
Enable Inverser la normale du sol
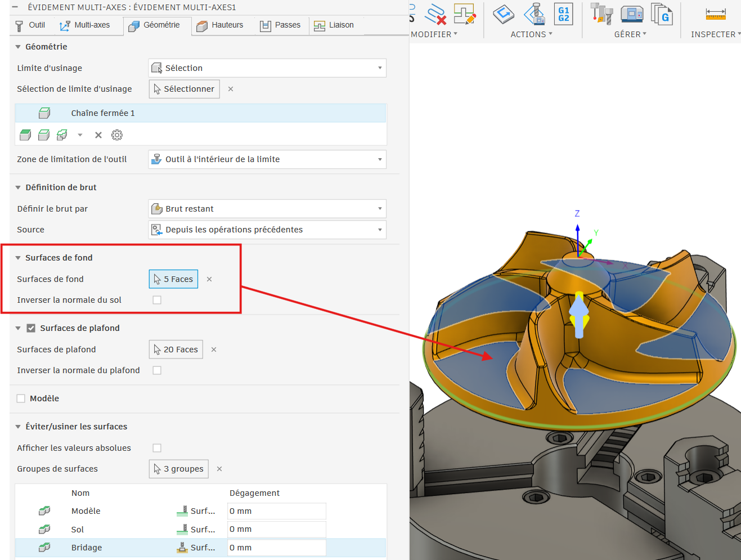[157, 300]
